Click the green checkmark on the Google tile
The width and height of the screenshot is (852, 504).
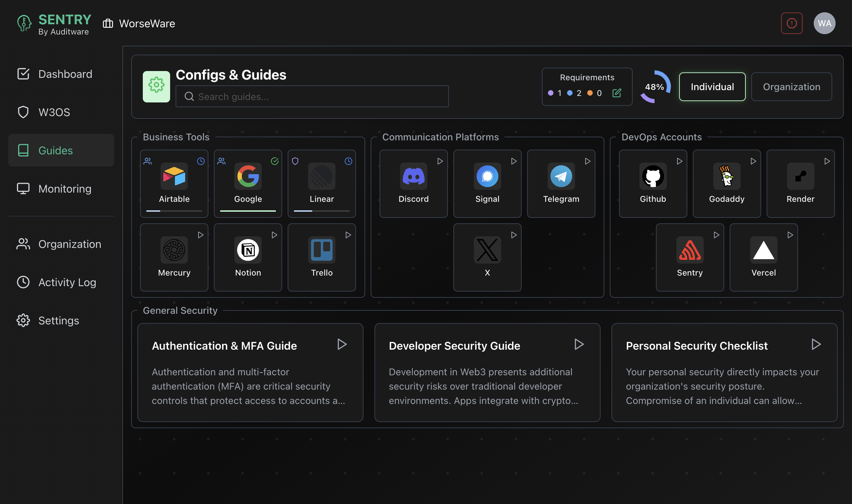[x=275, y=161]
